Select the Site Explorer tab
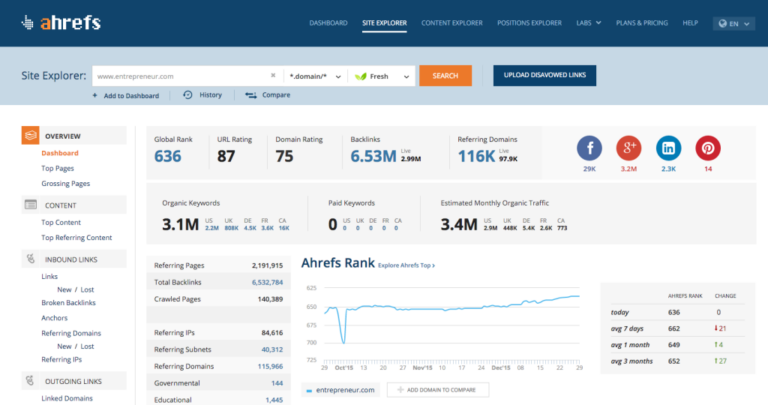 tap(384, 23)
